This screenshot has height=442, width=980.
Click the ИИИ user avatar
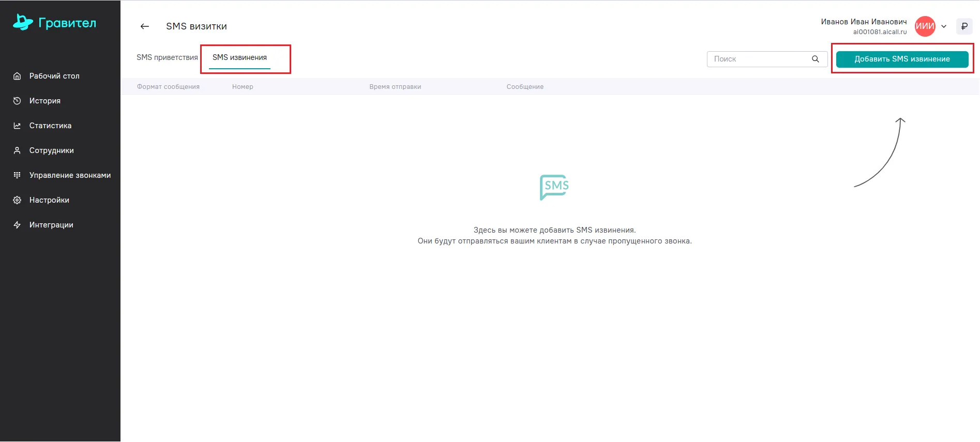(x=925, y=26)
